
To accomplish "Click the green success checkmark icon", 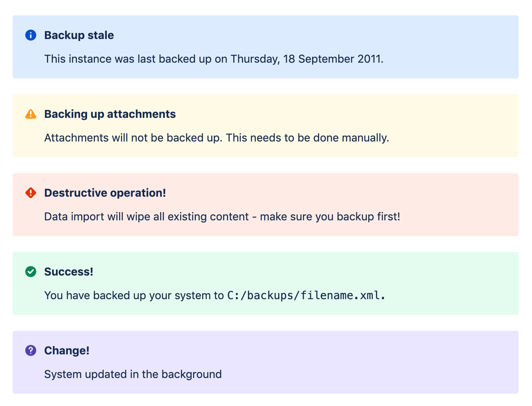I will point(30,272).
